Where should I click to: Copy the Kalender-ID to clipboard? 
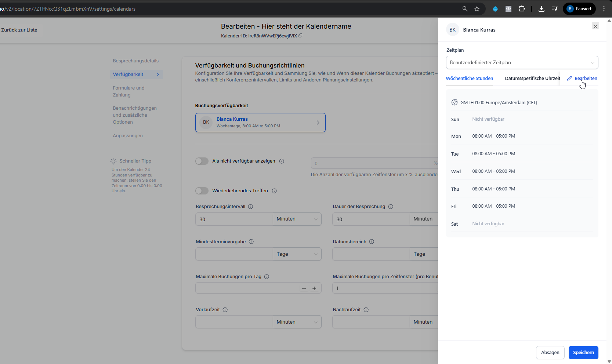pos(300,36)
